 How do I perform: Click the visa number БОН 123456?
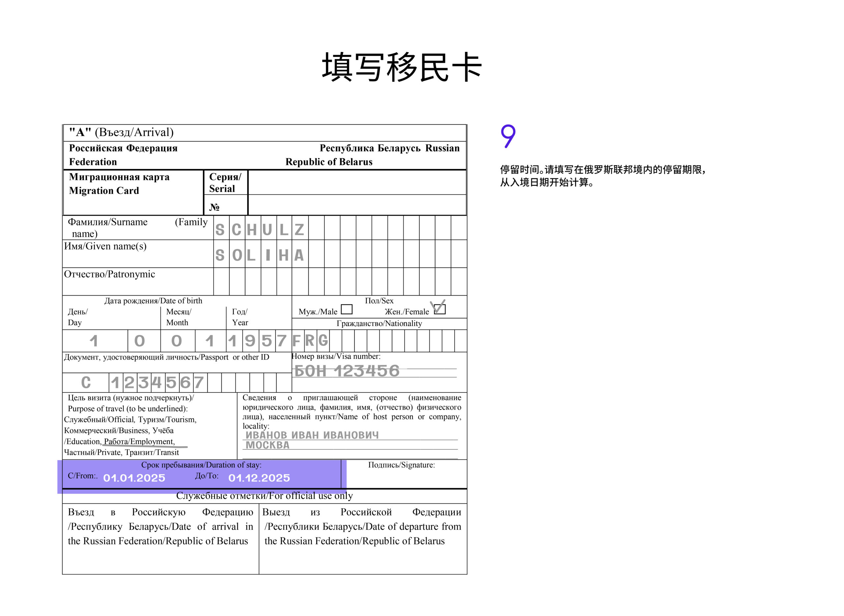pos(347,371)
